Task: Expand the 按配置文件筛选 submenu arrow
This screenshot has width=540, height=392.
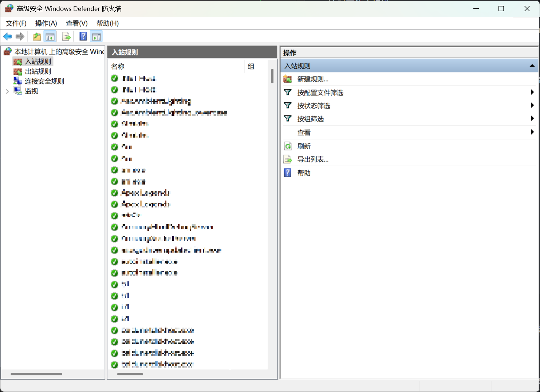Action: point(532,92)
